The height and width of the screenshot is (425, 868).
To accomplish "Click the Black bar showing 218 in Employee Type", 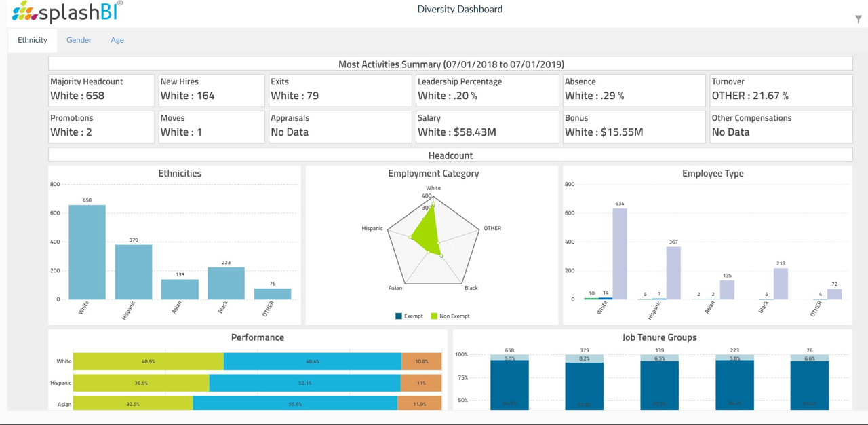I will [780, 282].
